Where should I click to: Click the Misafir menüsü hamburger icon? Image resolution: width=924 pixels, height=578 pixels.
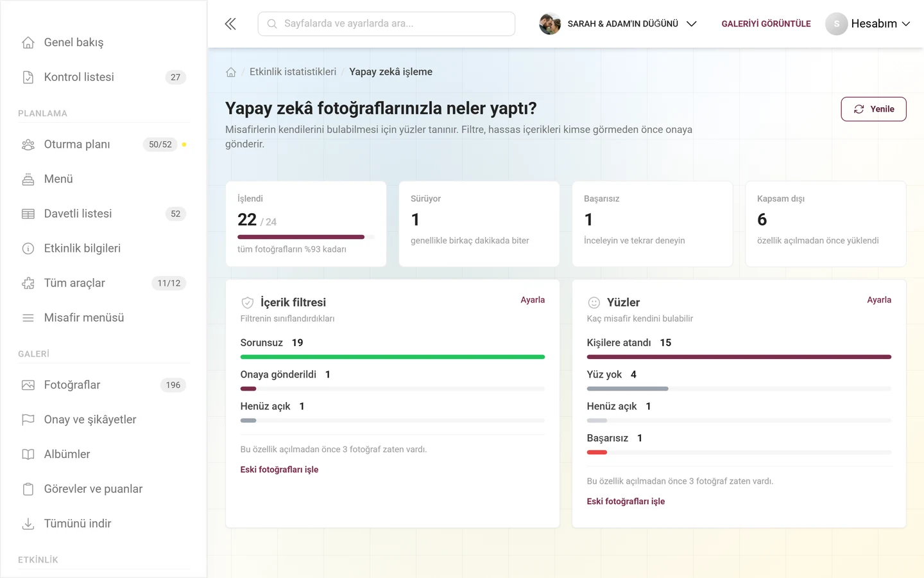click(28, 318)
